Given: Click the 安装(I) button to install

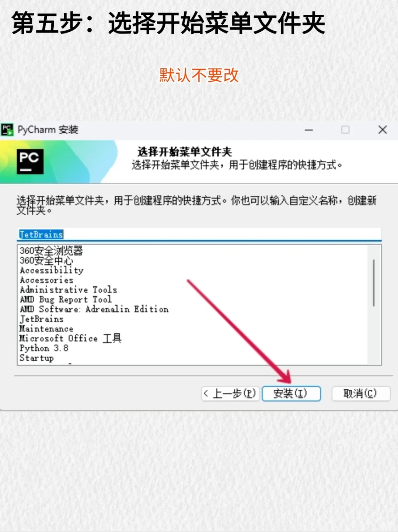Looking at the screenshot, I should [x=291, y=393].
